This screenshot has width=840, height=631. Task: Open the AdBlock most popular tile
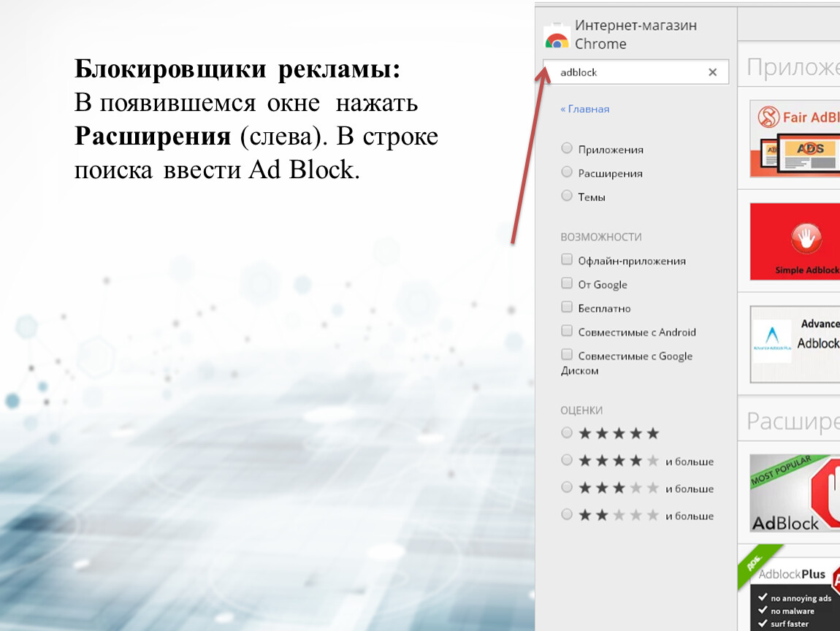tap(795, 493)
